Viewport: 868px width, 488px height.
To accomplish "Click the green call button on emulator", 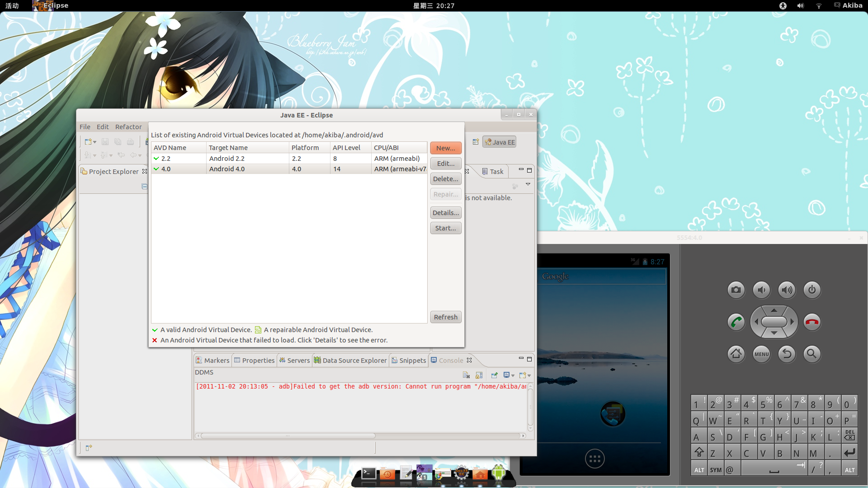I will point(736,322).
